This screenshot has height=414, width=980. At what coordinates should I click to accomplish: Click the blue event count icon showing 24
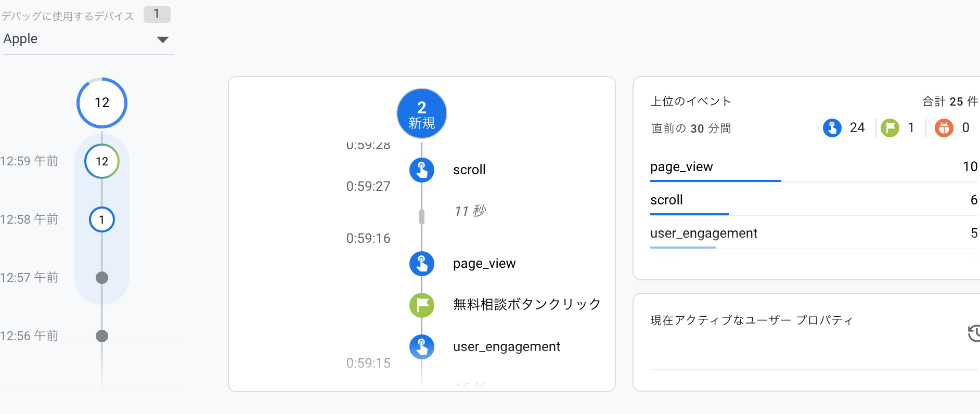click(832, 128)
